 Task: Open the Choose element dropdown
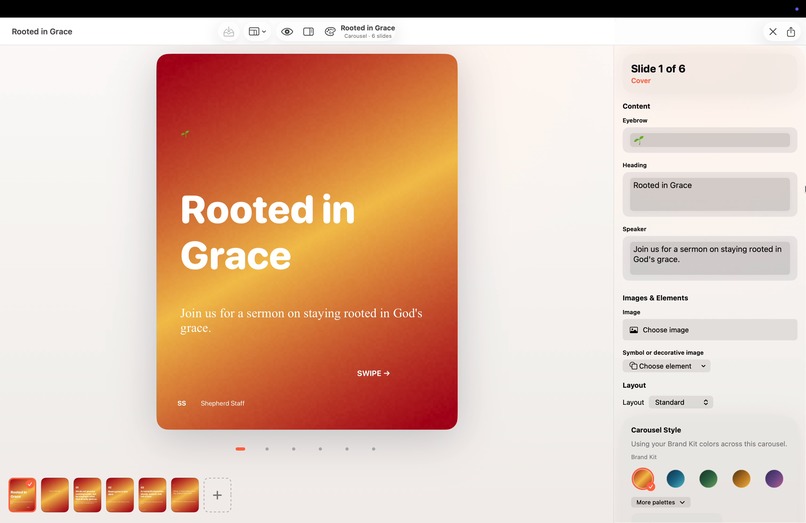(667, 366)
